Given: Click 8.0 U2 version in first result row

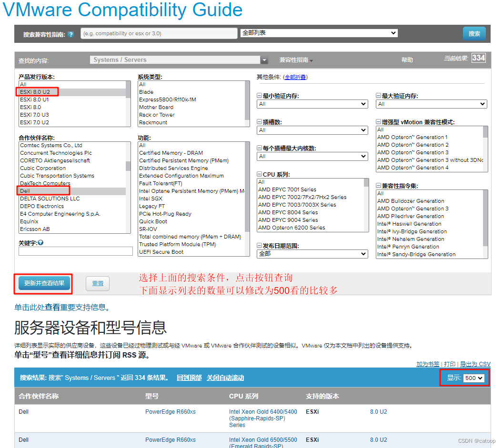Looking at the screenshot, I should [x=378, y=412].
